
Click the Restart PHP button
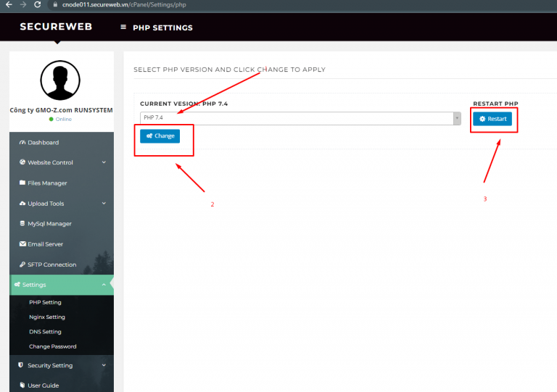[x=492, y=119]
